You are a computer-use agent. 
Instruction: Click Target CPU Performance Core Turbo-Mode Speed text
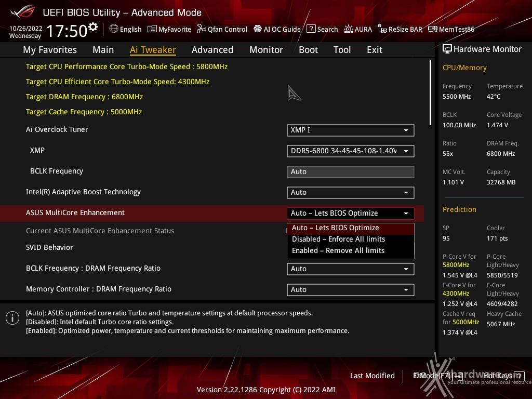pos(127,67)
